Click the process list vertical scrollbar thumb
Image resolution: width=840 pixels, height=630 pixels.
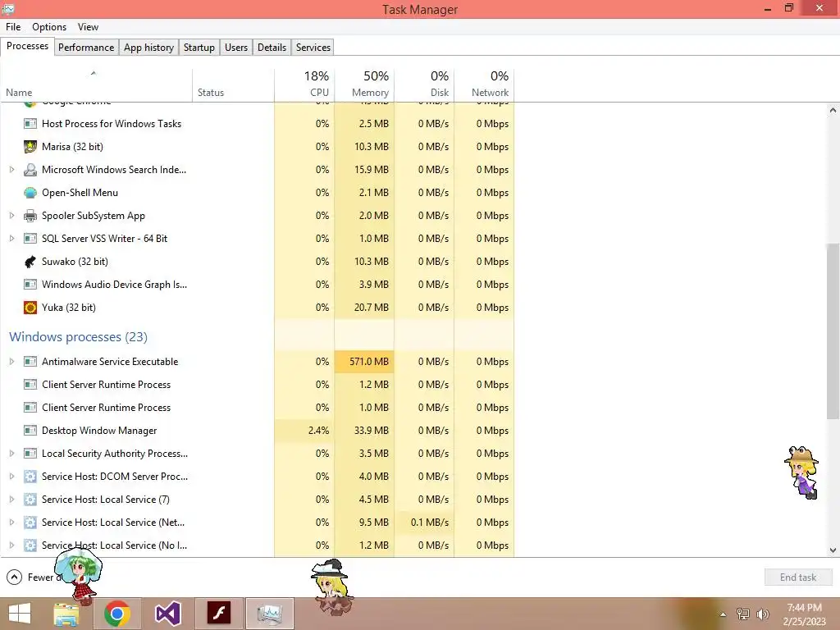coord(833,331)
